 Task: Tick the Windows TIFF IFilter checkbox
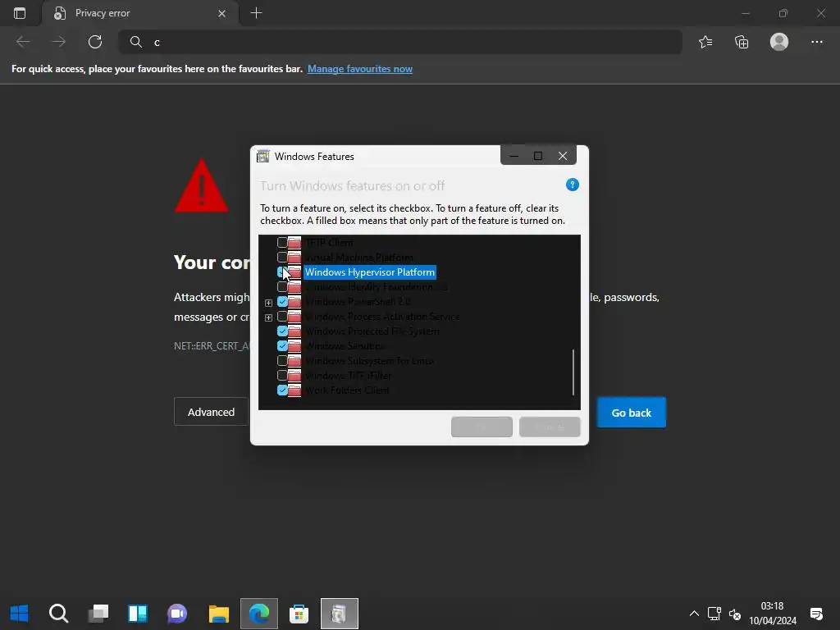[282, 375]
